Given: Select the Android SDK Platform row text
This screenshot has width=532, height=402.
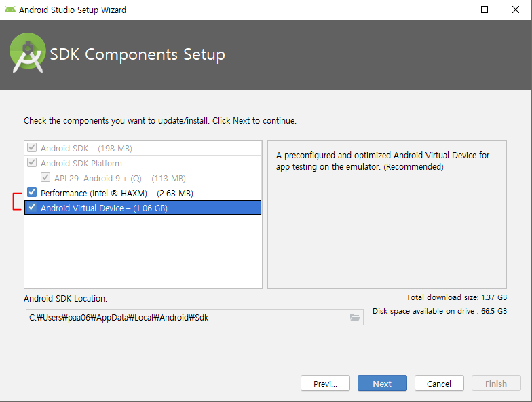Looking at the screenshot, I should coord(81,163).
